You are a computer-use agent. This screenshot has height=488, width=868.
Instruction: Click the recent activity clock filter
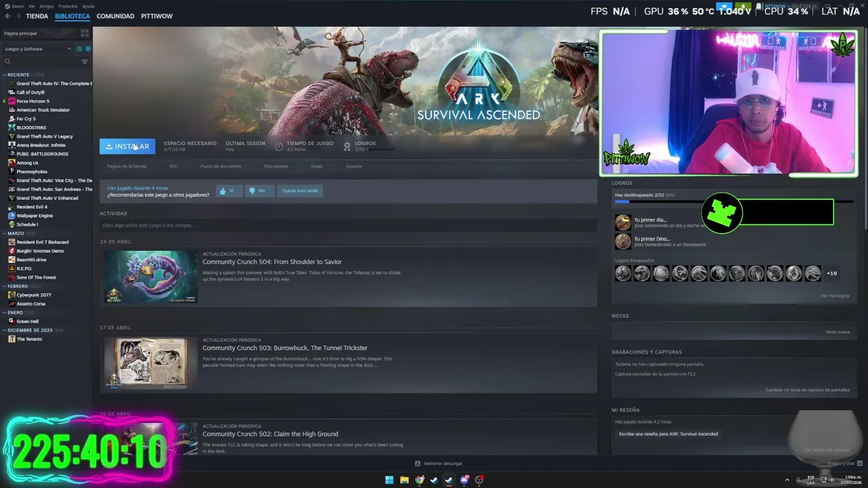coord(79,49)
